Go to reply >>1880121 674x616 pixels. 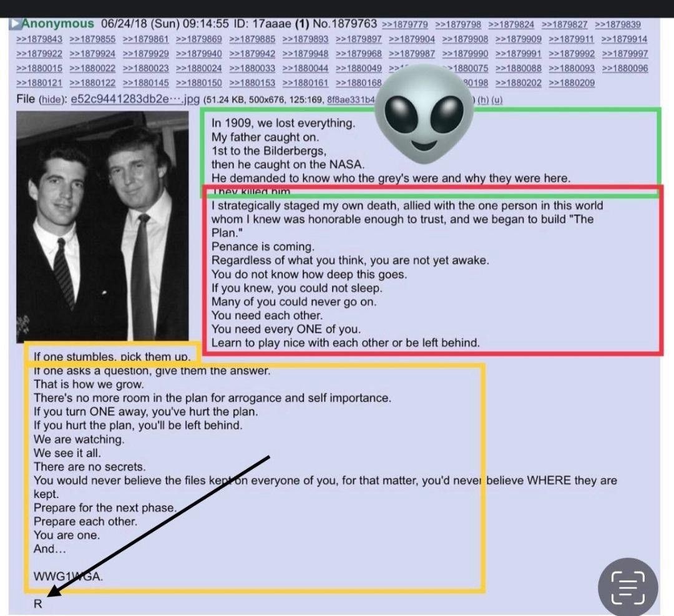coord(39,83)
